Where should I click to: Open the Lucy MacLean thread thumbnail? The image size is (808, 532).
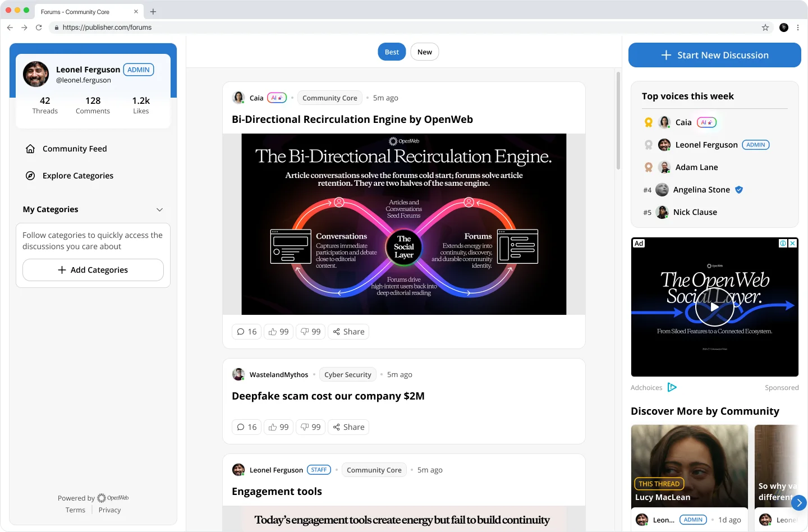[690, 466]
